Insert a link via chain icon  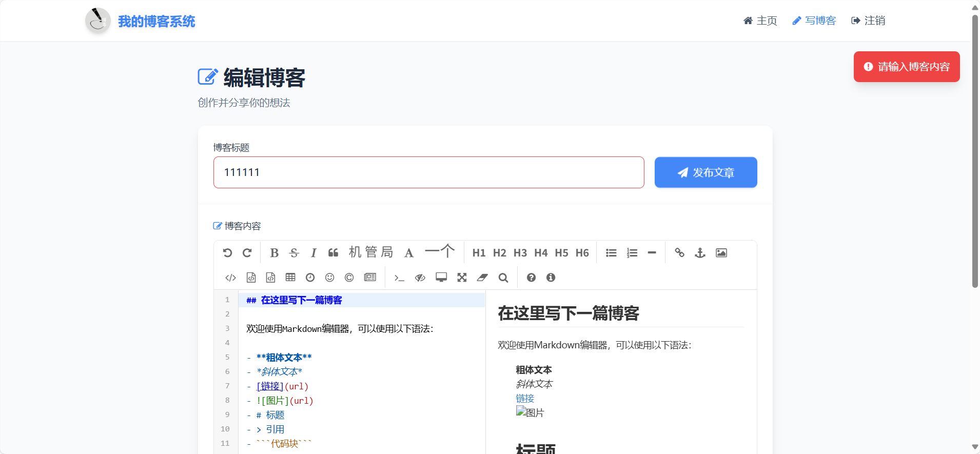click(x=680, y=253)
